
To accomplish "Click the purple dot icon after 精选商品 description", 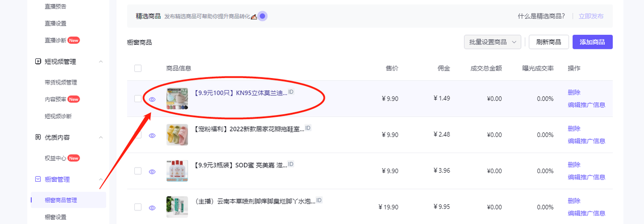I will (x=263, y=16).
